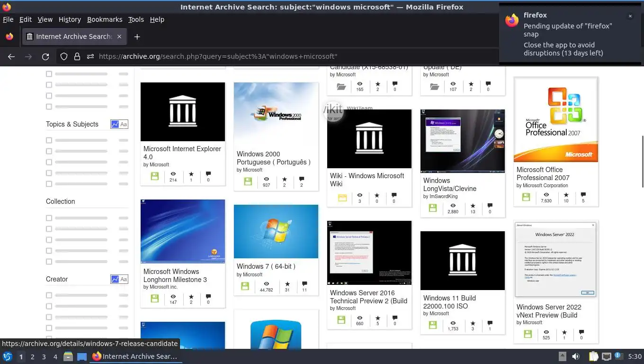Switch to workspace 2 on taskbar

click(32, 356)
